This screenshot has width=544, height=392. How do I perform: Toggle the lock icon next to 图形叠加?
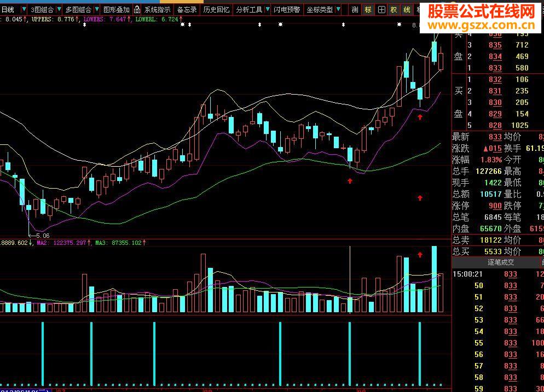[x=137, y=10]
